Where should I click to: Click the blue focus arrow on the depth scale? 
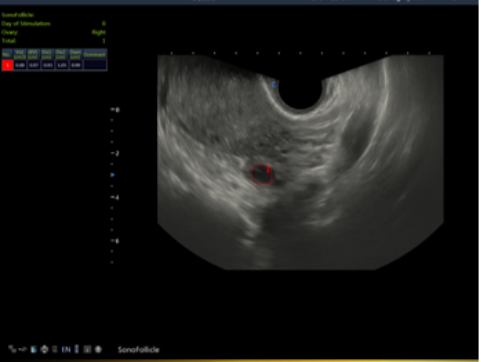click(112, 175)
